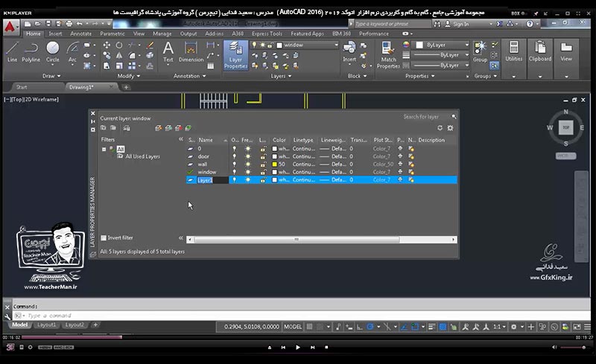Open the Insert ribbon tab
Screen dimensions: 596x364
[55, 33]
